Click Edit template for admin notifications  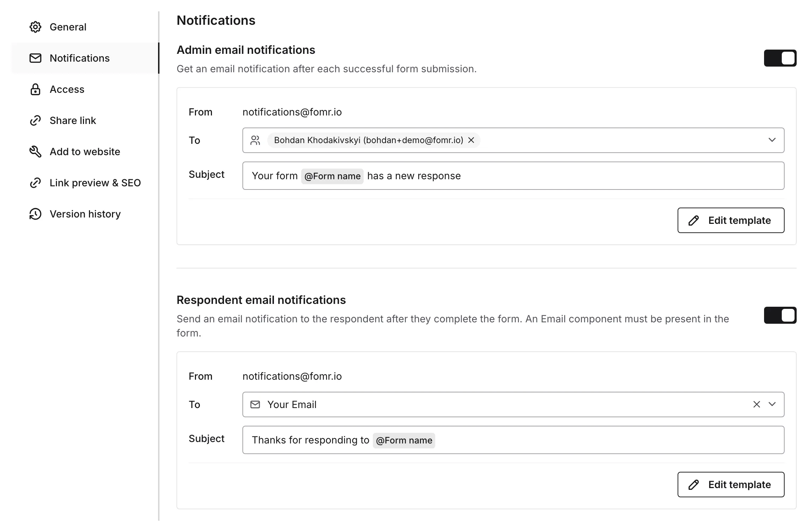pos(731,220)
